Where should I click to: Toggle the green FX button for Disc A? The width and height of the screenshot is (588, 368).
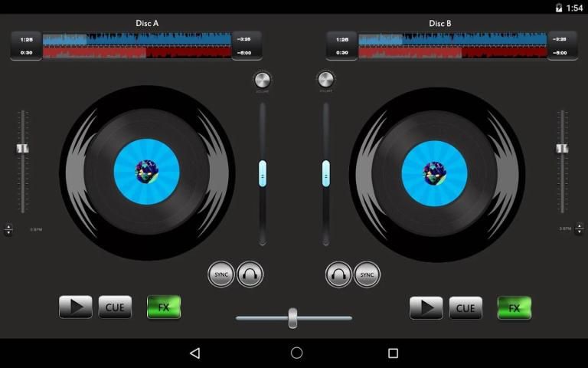click(164, 307)
